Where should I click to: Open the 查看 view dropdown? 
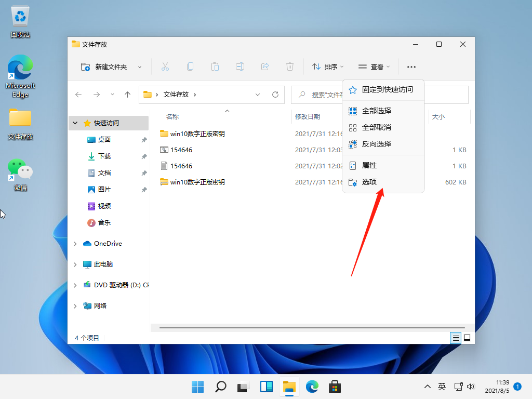[374, 66]
